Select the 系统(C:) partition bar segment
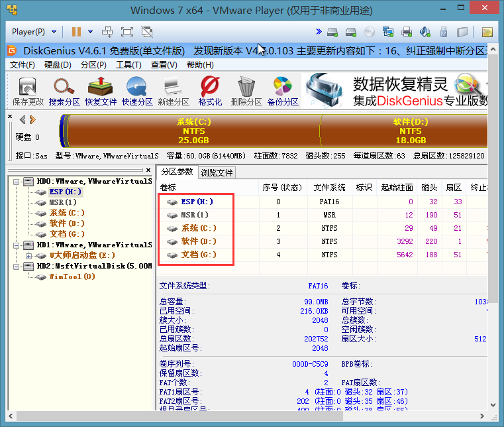Image resolution: width=504 pixels, height=427 pixels. pos(194,131)
